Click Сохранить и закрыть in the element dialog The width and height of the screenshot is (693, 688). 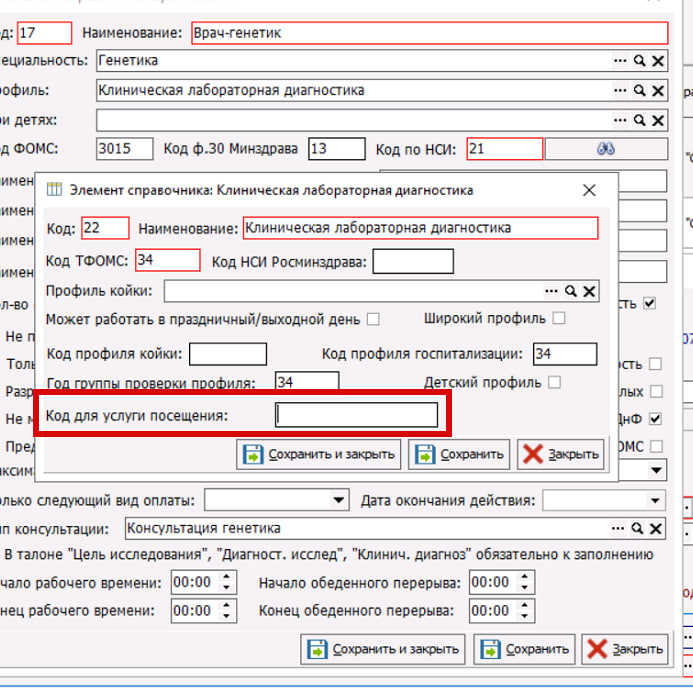[x=319, y=454]
